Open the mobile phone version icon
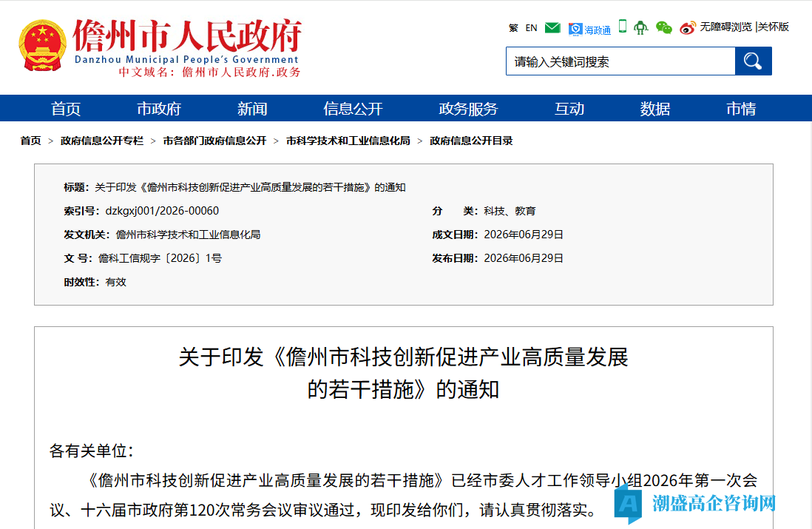 tap(623, 27)
